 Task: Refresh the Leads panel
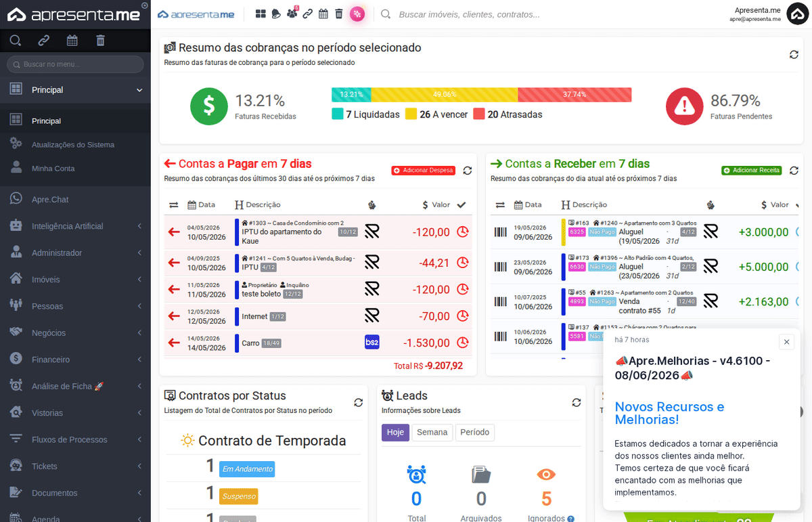577,402
